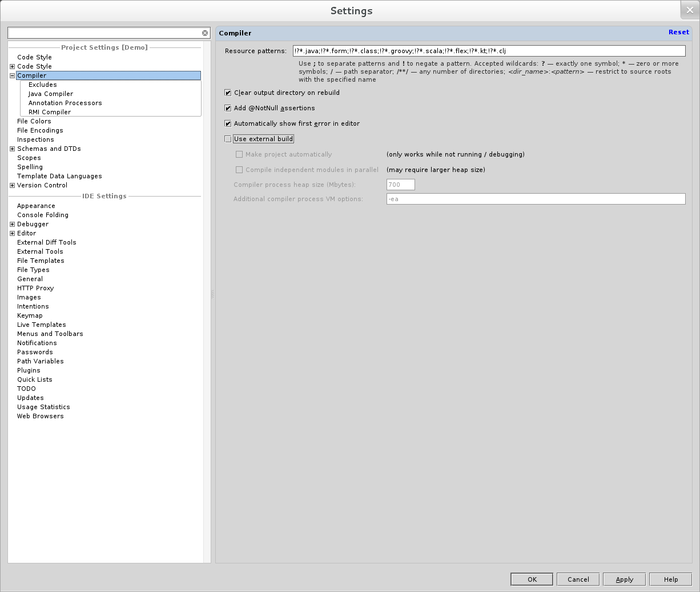Screen dimensions: 700x592
Task: Click the Reset link
Action: point(678,33)
